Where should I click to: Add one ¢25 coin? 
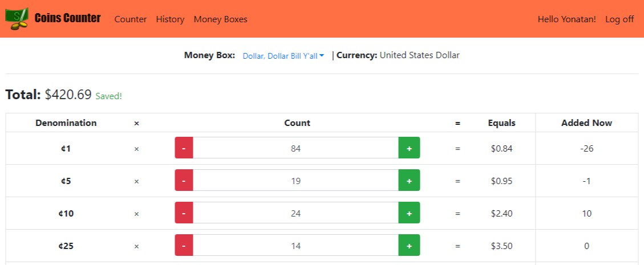(x=409, y=246)
